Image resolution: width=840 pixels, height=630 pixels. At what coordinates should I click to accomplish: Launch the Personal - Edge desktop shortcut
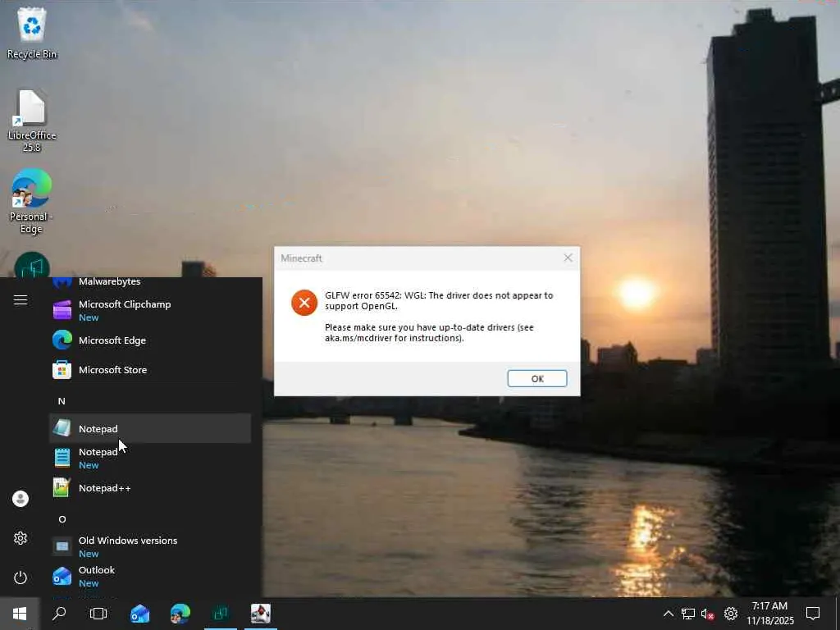coord(32,201)
